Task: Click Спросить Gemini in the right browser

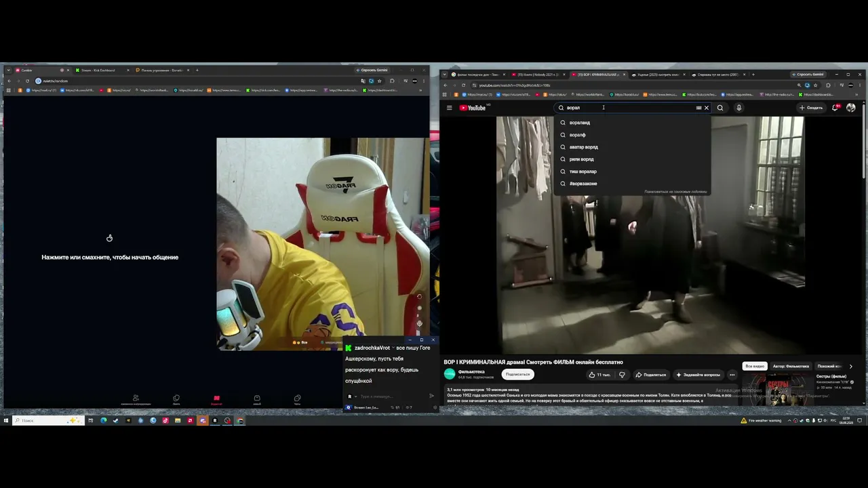Action: pyautogui.click(x=808, y=75)
